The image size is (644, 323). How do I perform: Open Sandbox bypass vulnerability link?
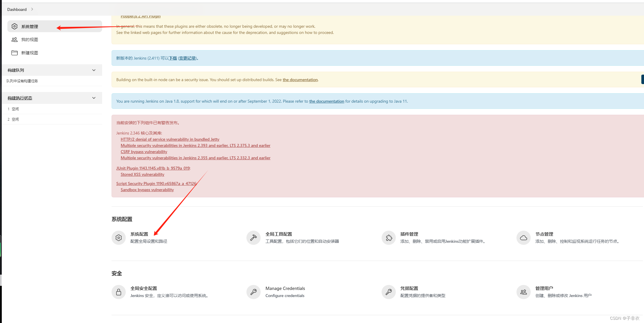(147, 190)
